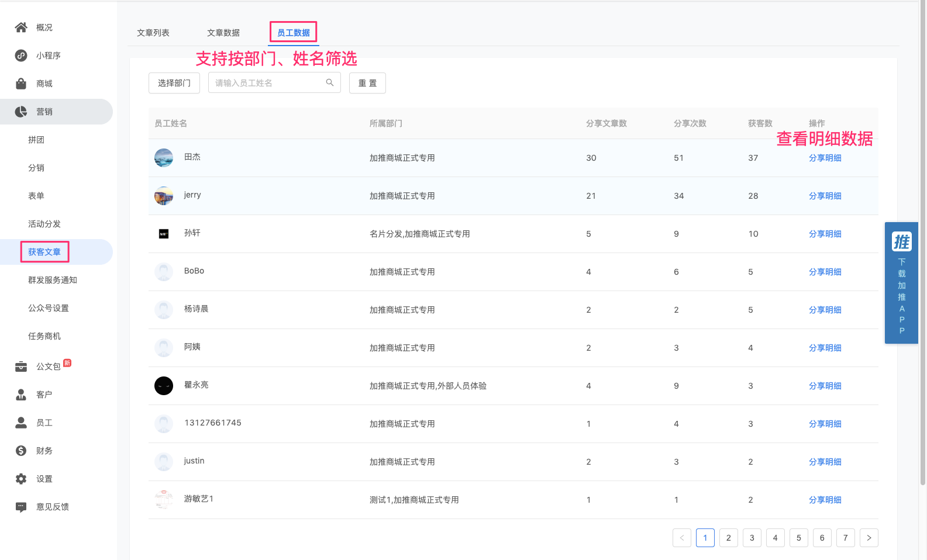Viewport: 927px width, 560px height.
Task: Click the customer icon beside 客户
Action: pos(21,395)
